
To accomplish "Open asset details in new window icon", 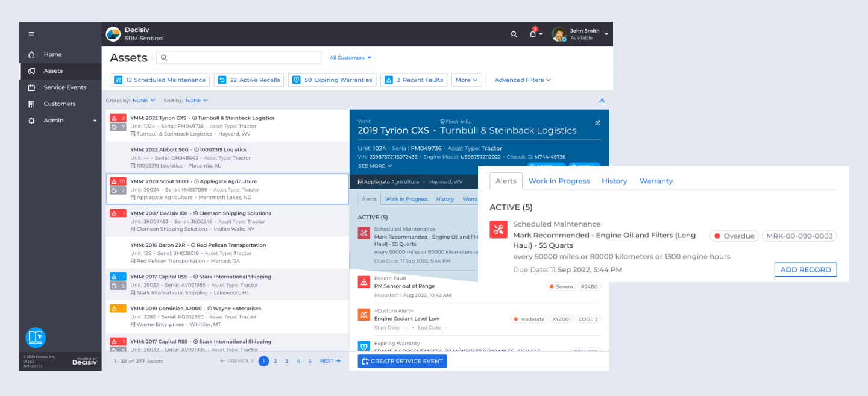I will click(598, 123).
